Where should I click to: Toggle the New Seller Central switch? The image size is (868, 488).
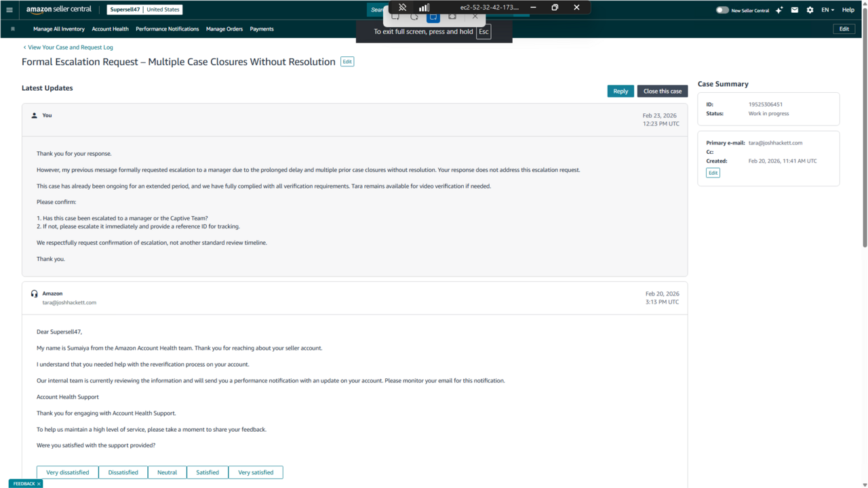coord(722,10)
